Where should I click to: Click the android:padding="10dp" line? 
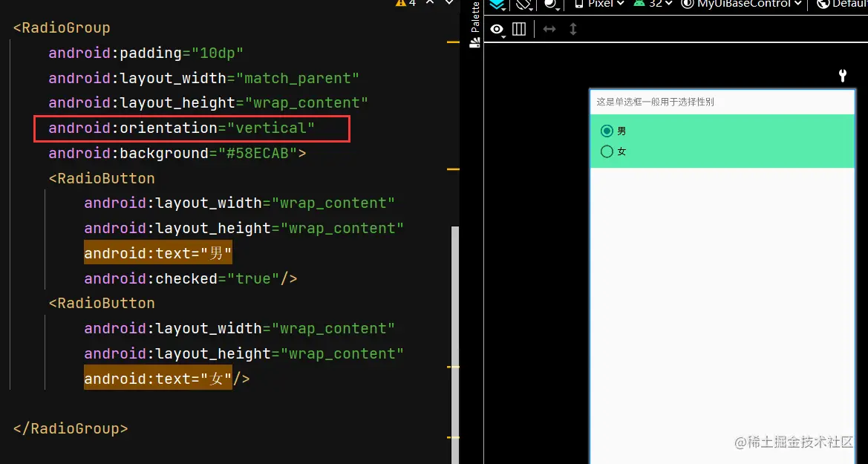point(146,53)
